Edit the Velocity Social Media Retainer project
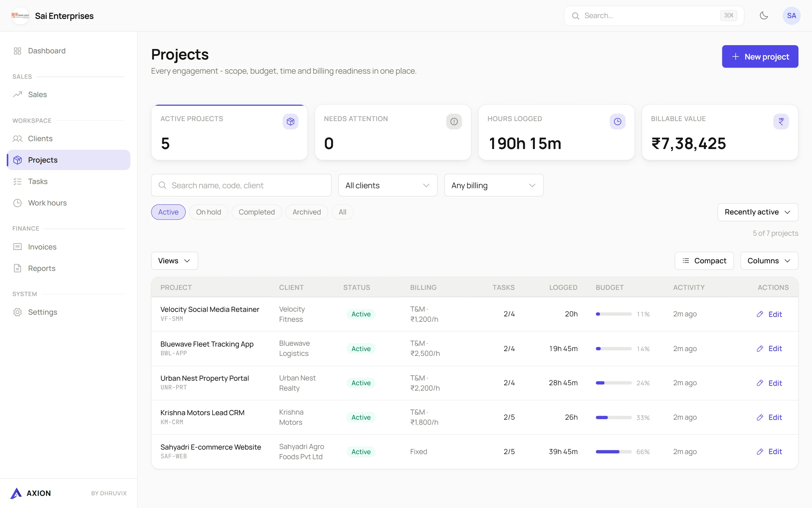Screen dimensions: 812x508 point(769,314)
